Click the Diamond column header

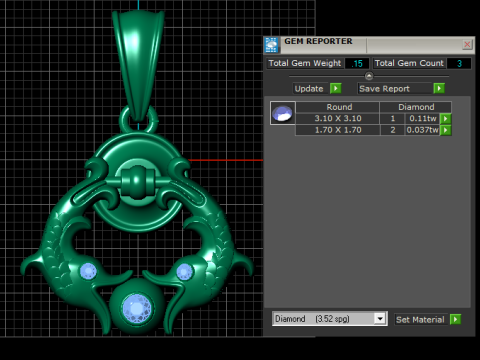click(x=416, y=107)
